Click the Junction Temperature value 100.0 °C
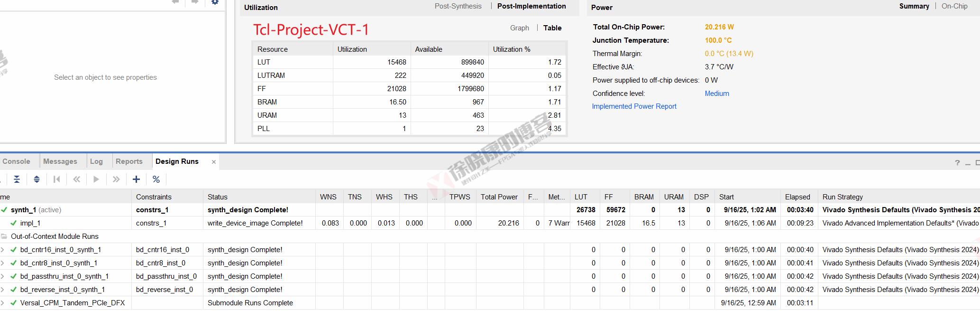The image size is (980, 311). coord(718,40)
